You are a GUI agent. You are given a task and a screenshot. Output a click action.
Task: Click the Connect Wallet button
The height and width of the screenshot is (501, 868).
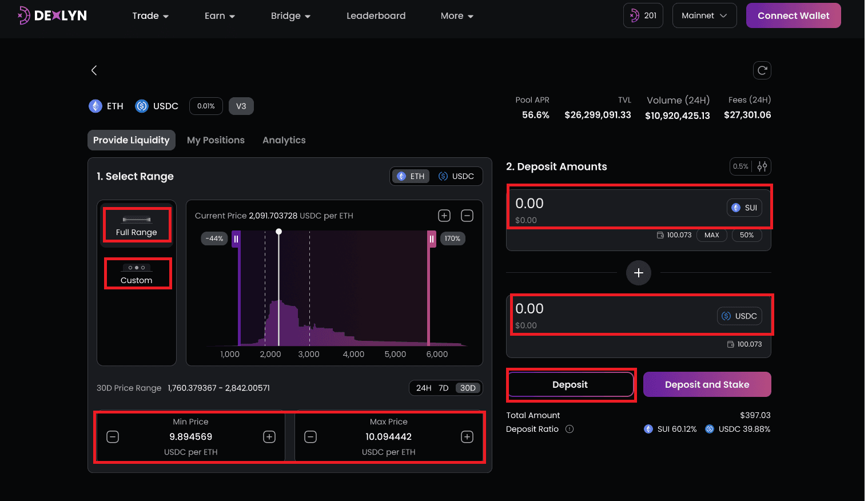point(793,16)
